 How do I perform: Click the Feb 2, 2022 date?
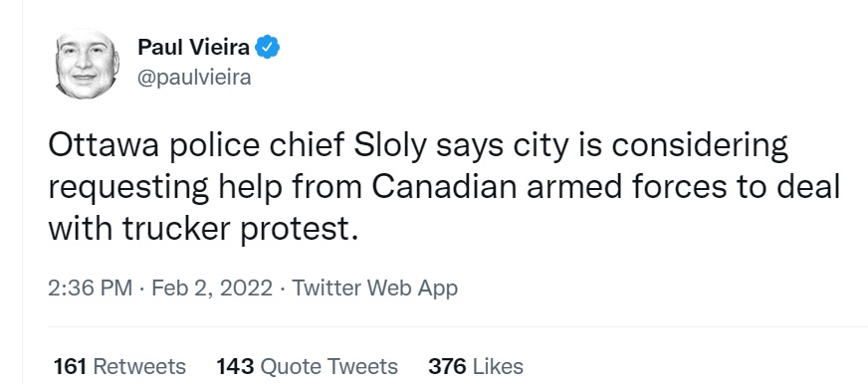211,288
